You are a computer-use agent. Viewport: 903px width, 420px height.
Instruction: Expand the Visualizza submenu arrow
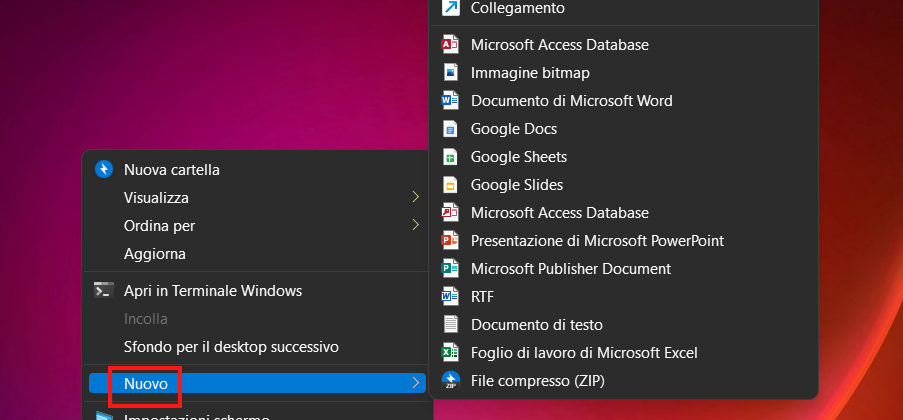(415, 198)
